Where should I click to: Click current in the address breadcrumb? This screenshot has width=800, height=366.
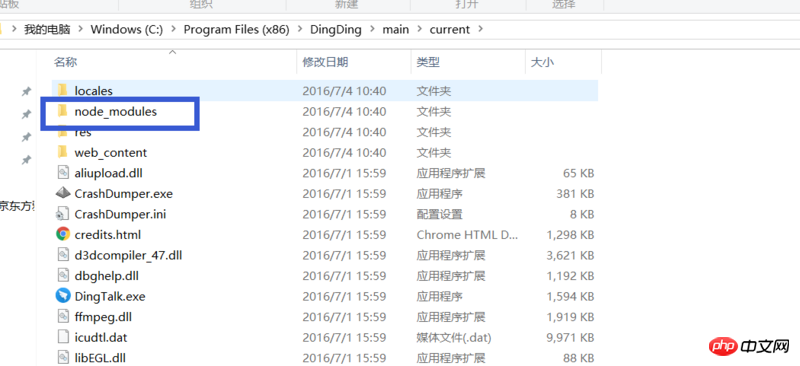point(449,30)
